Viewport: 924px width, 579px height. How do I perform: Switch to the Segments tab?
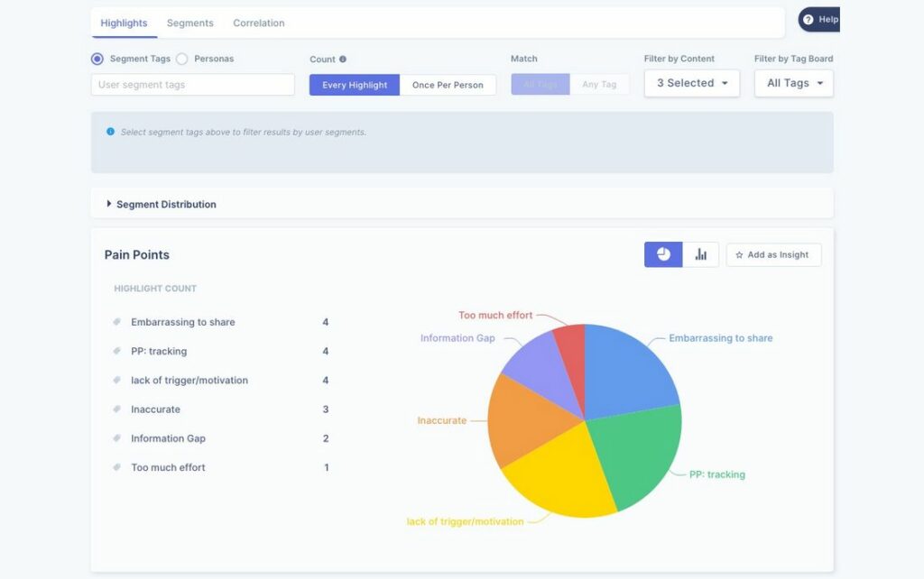[190, 23]
